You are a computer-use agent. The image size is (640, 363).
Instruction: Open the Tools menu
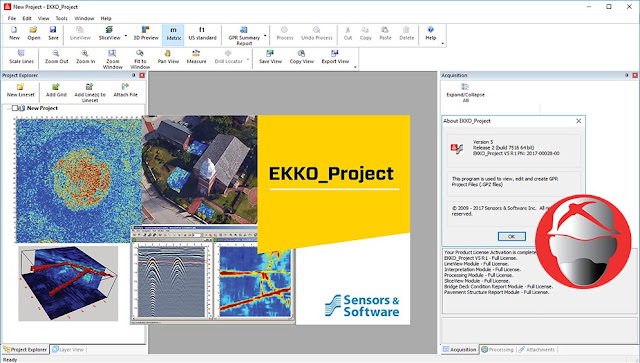pyautogui.click(x=61, y=18)
